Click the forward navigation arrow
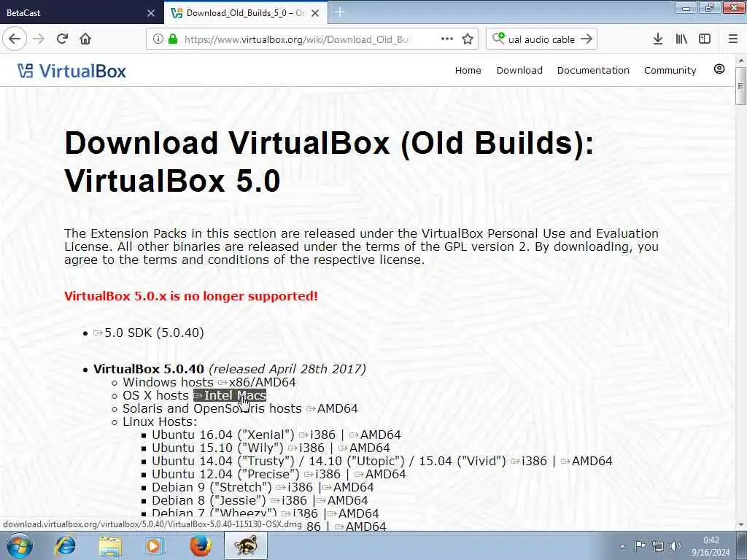Viewport: 747px width, 560px height. point(39,39)
